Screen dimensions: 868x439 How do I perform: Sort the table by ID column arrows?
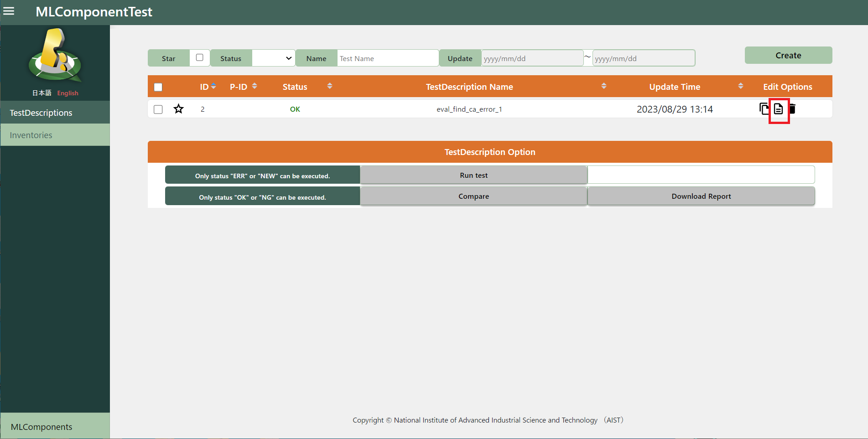[x=213, y=86]
